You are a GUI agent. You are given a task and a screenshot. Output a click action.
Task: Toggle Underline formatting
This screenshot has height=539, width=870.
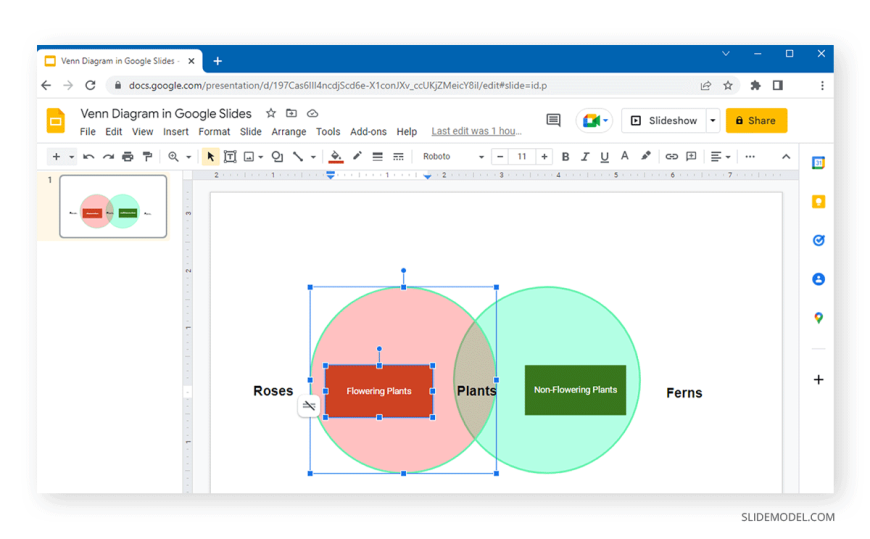point(604,157)
